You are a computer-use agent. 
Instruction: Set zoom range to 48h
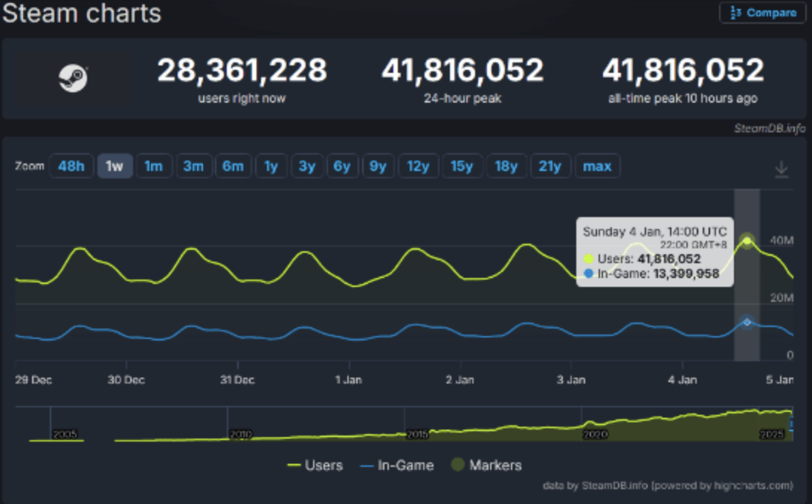pos(71,166)
